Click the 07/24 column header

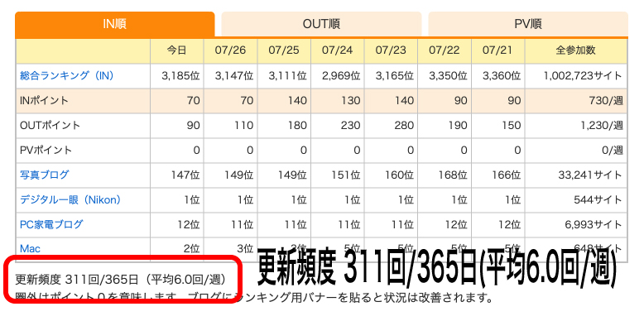338,51
